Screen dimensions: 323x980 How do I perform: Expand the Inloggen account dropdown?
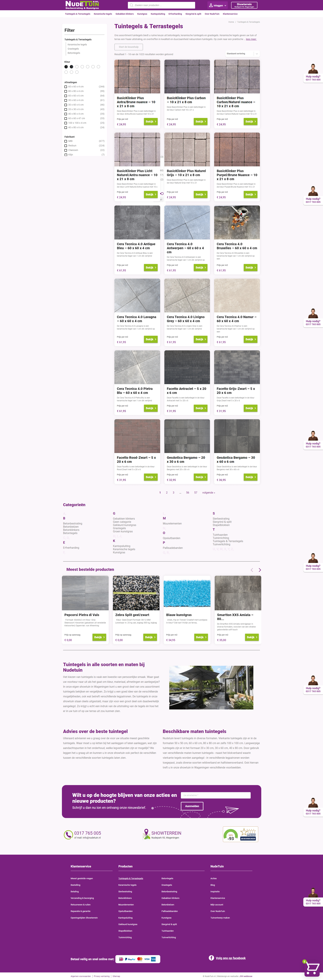(x=218, y=5)
